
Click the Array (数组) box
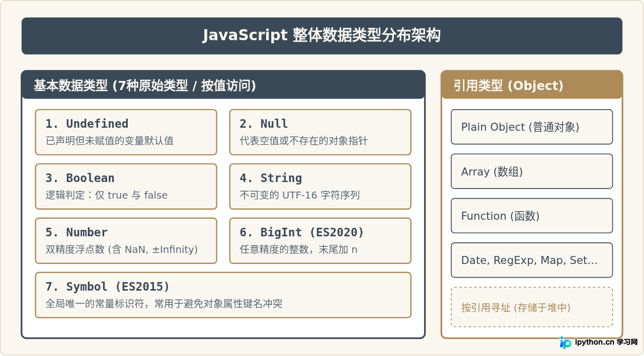(532, 171)
